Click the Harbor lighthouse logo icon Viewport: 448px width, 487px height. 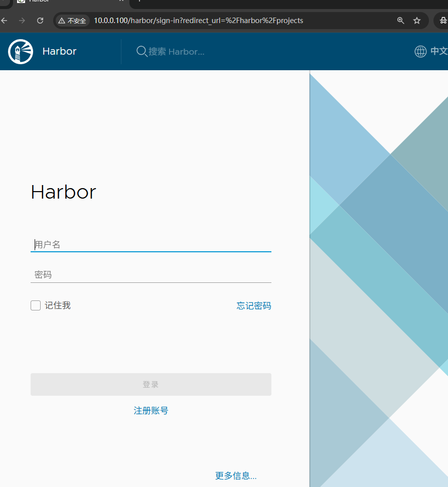pos(21,52)
